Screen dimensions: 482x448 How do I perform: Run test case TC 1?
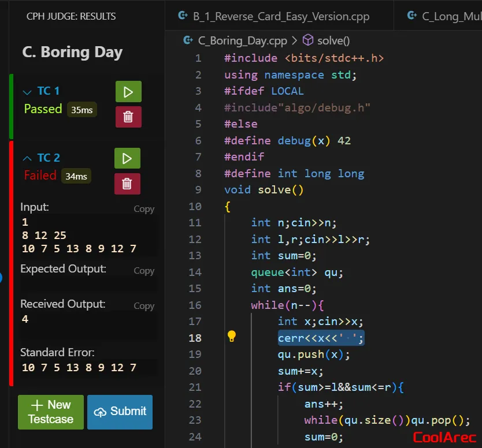[x=128, y=91]
